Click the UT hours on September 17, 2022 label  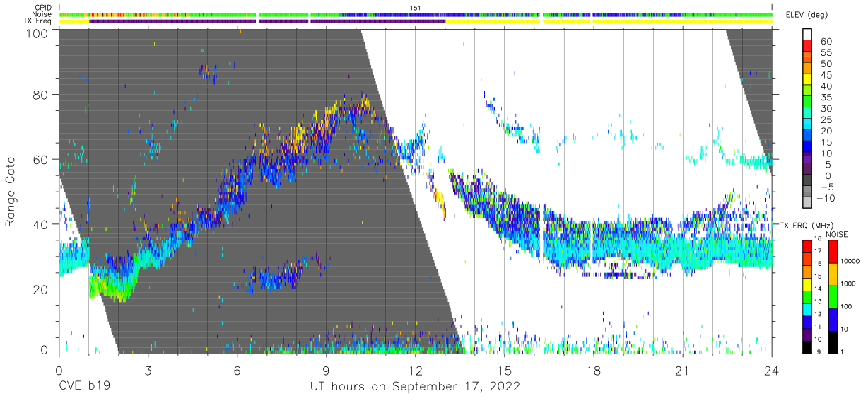[416, 387]
